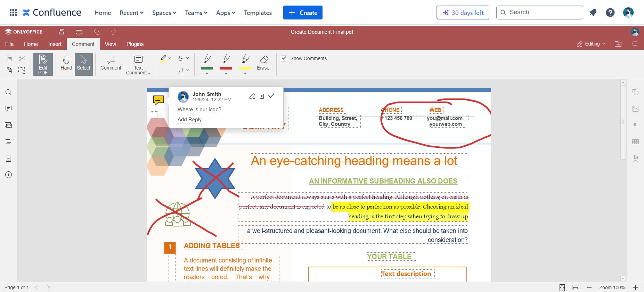Screen dimensions: 644x292
Task: Click the Cut scissors icon
Action: (22, 58)
